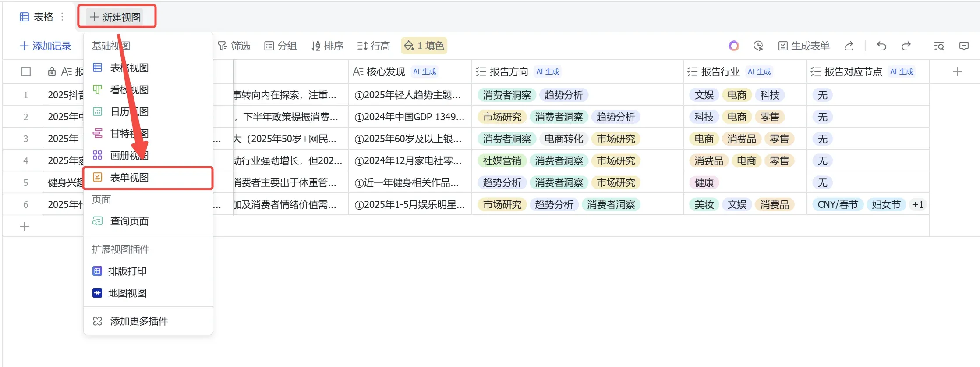Click cell ①2024年中国GDP 1349...
The image size is (980, 367).
coord(410,117)
